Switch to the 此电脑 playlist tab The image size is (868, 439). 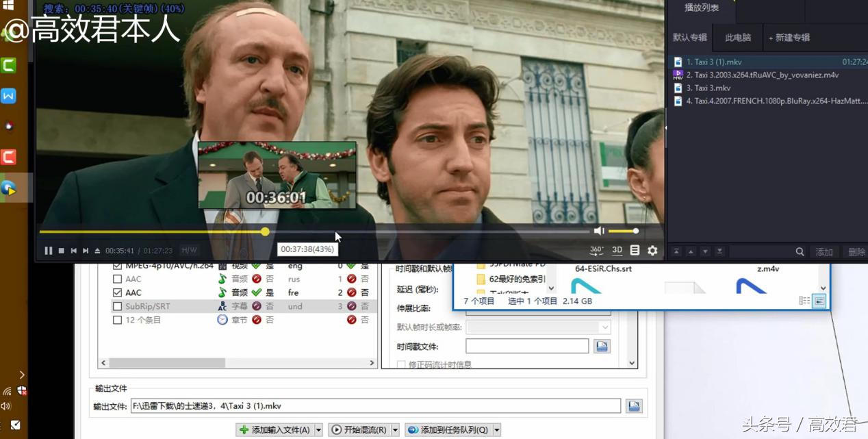tap(738, 38)
